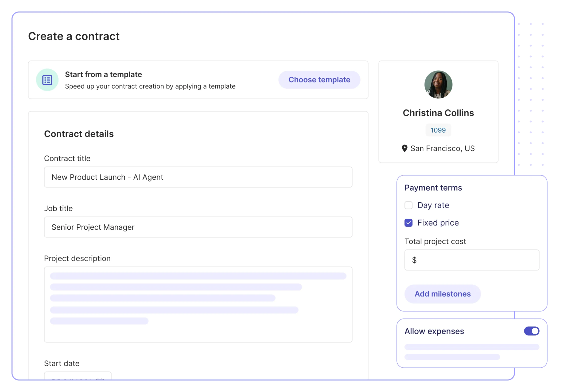Click into the Job title field
The image size is (563, 392).
(x=198, y=227)
